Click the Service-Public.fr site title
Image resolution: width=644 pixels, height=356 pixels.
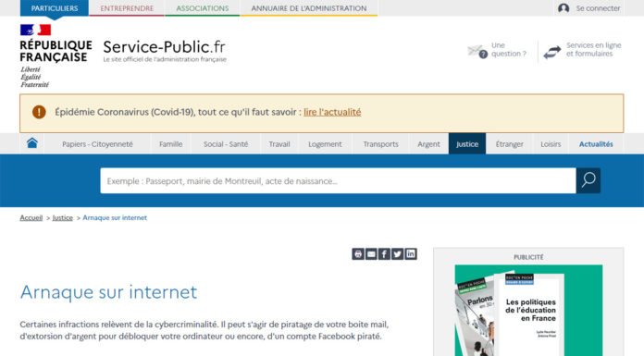pyautogui.click(x=165, y=47)
